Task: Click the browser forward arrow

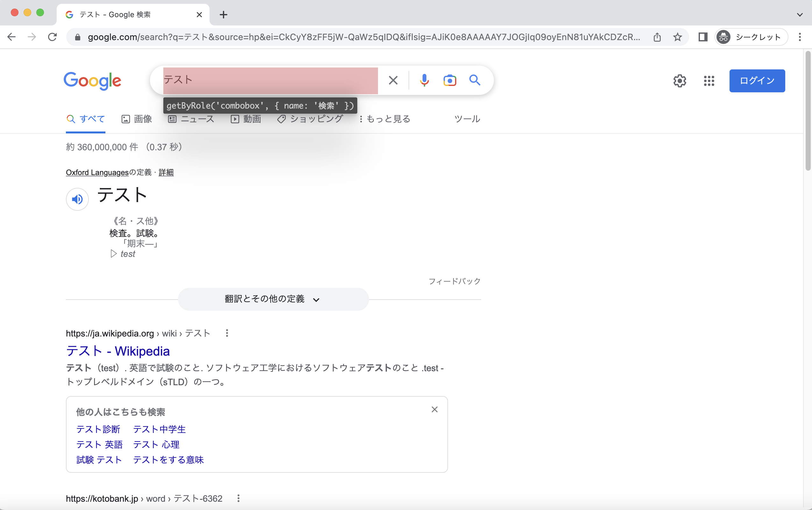Action: coord(32,37)
